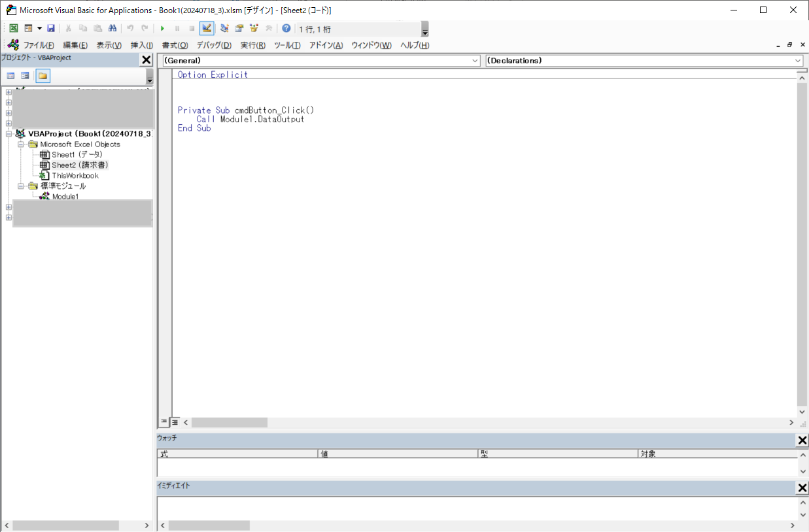Click View Code icon in project pane
The image size is (809, 532).
point(10,76)
